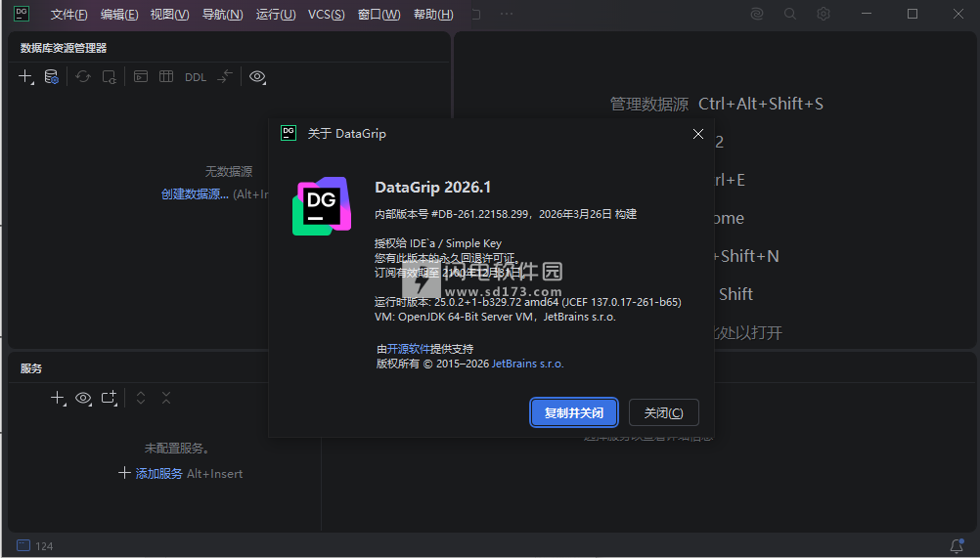Image resolution: width=980 pixels, height=558 pixels.
Task: Open the add service (+) dropdown in Services
Action: coord(58,398)
